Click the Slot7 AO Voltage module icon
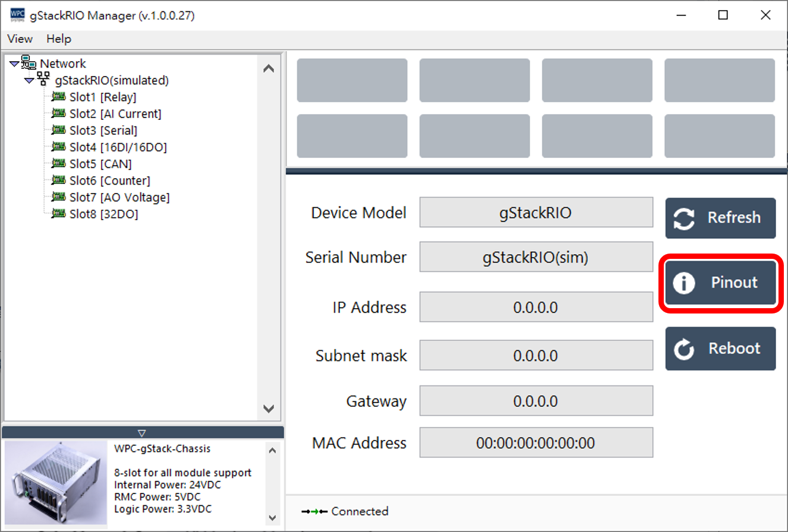788x532 pixels. pyautogui.click(x=58, y=197)
